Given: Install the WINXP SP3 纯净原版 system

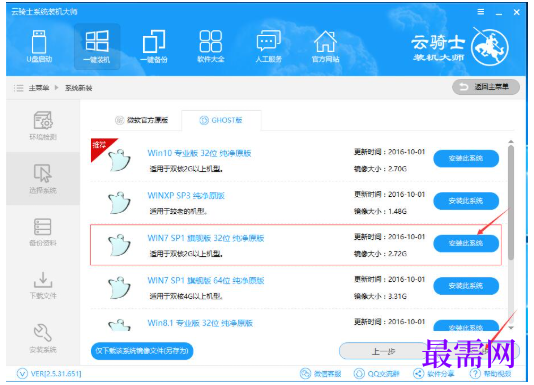Looking at the screenshot, I should tap(466, 201).
